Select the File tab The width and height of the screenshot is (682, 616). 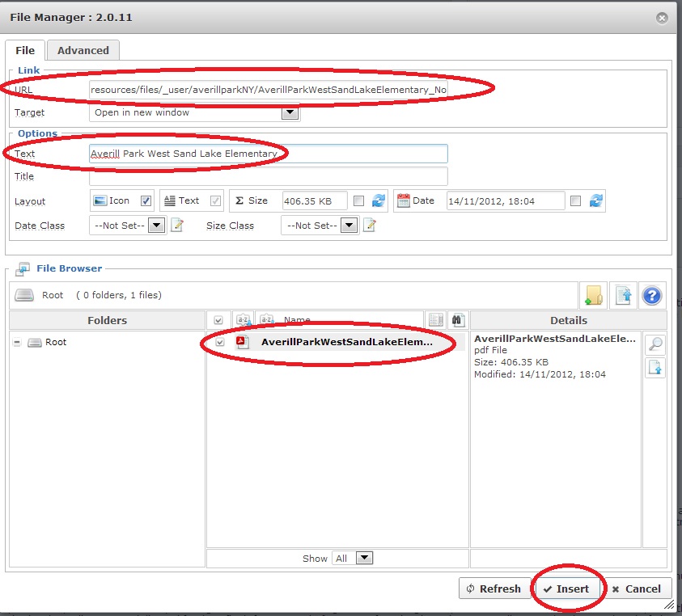25,50
